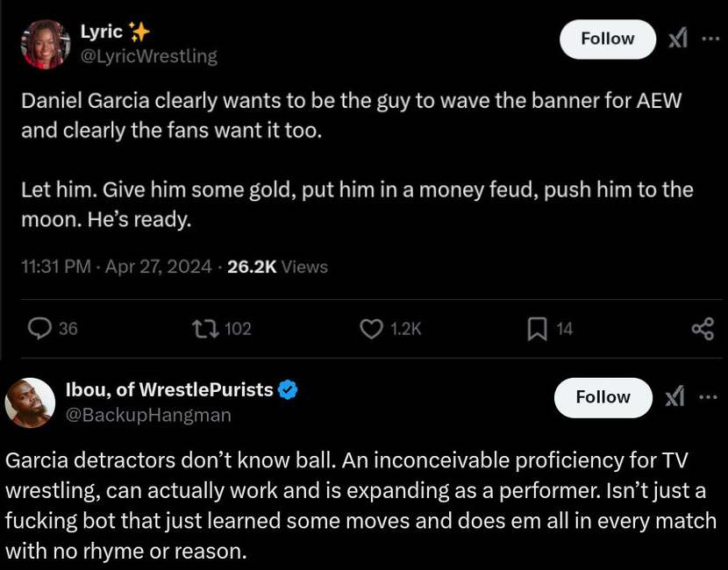Viewport: 728px width, 570px height.
Task: Bookmark Lyric's tweet
Action: click(537, 328)
